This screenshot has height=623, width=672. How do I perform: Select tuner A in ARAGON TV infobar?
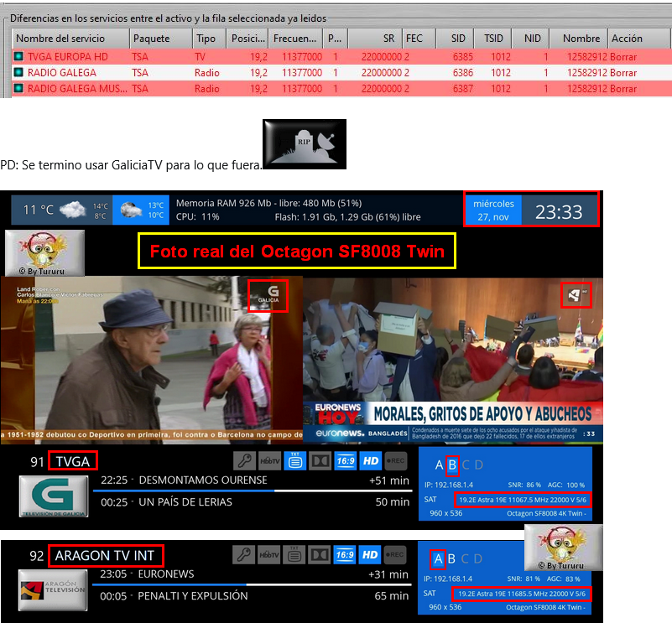(438, 558)
